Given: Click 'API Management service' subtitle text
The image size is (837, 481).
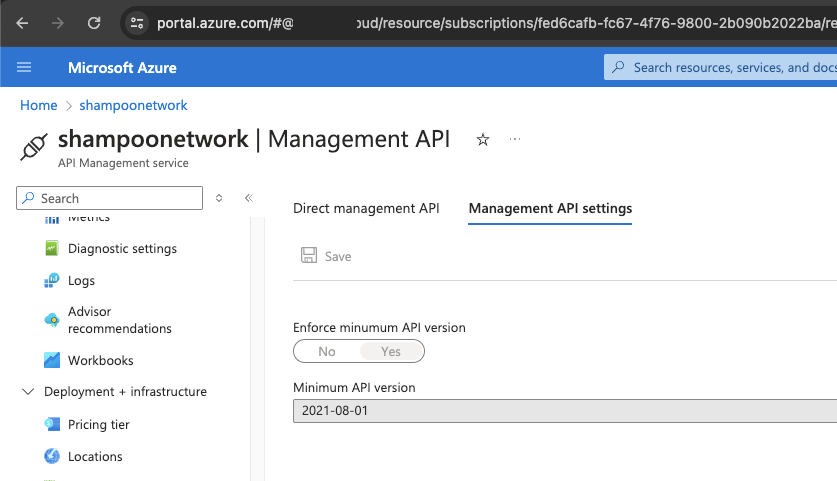Looking at the screenshot, I should point(123,163).
